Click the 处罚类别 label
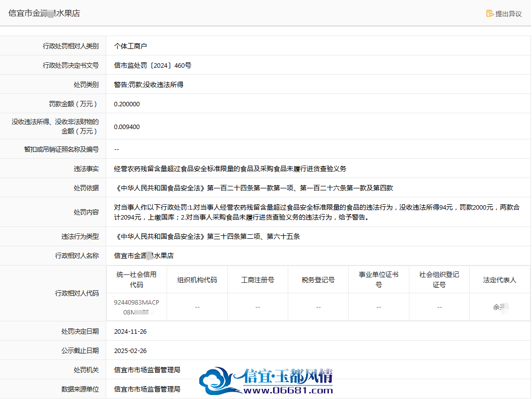This screenshot has height=399, width=532. click(x=86, y=85)
